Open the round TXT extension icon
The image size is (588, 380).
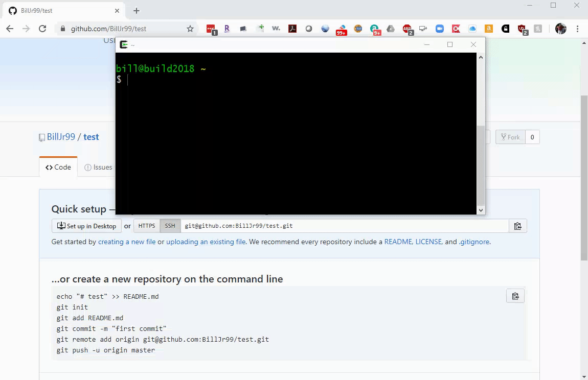point(358,29)
